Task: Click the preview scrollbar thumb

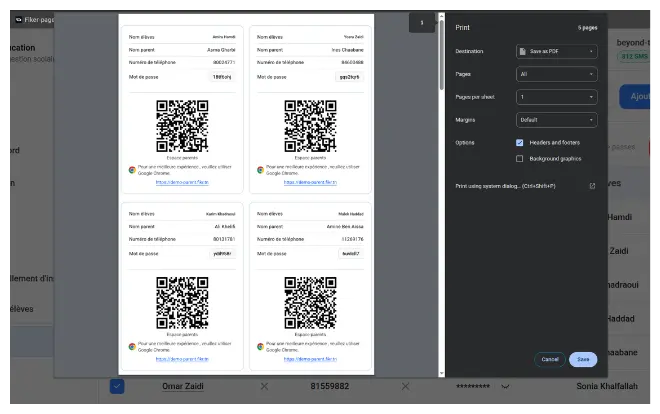Action: 442,55
